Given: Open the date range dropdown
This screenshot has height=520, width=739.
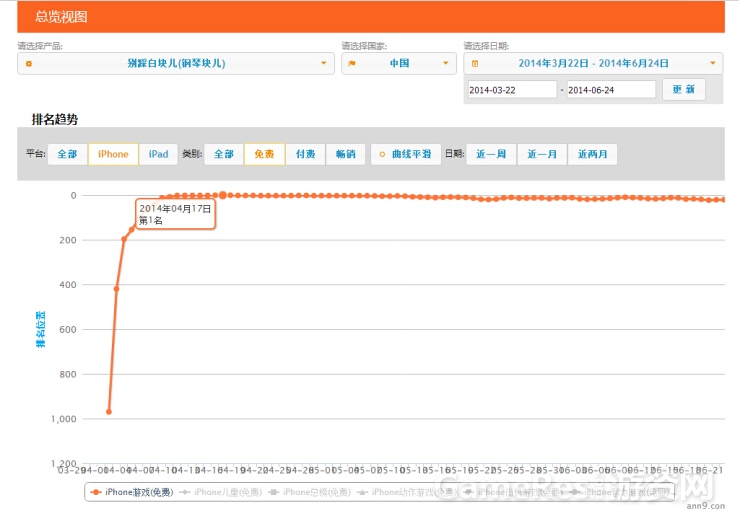Looking at the screenshot, I should [593, 63].
